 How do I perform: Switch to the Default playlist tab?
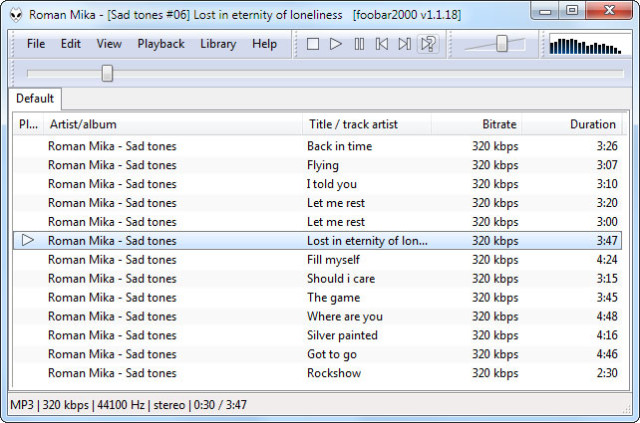coord(35,99)
